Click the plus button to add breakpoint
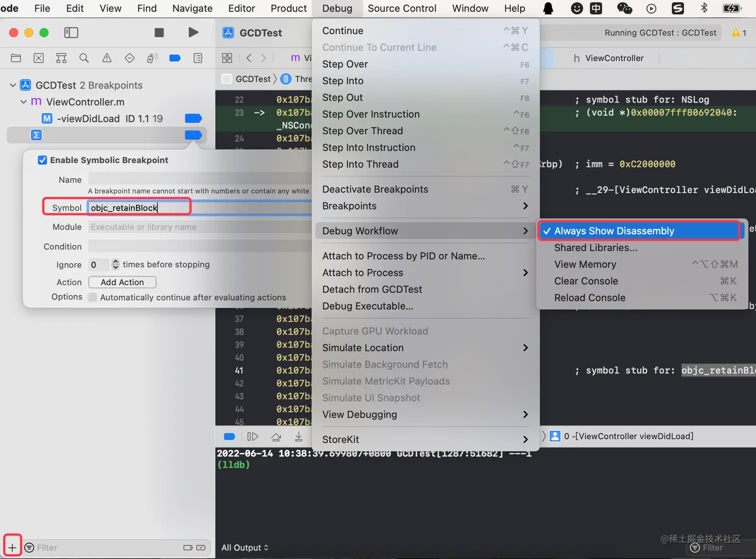The height and width of the screenshot is (559, 756). [x=12, y=547]
